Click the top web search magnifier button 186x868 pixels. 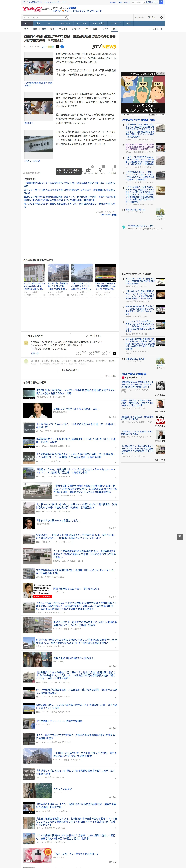pyautogui.click(x=161, y=2)
